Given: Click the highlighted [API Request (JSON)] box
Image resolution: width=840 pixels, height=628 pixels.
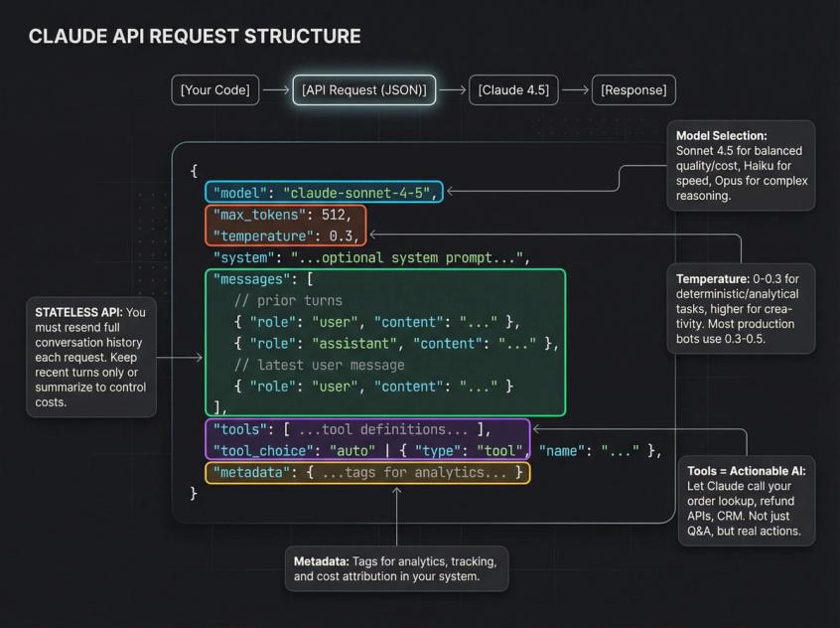Looking at the screenshot, I should (x=364, y=90).
